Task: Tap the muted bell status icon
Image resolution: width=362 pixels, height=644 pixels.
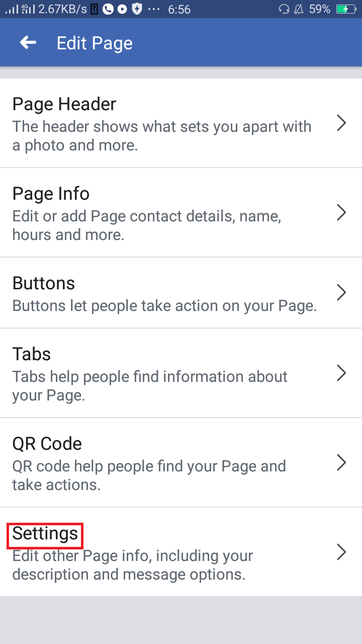Action: tap(299, 9)
